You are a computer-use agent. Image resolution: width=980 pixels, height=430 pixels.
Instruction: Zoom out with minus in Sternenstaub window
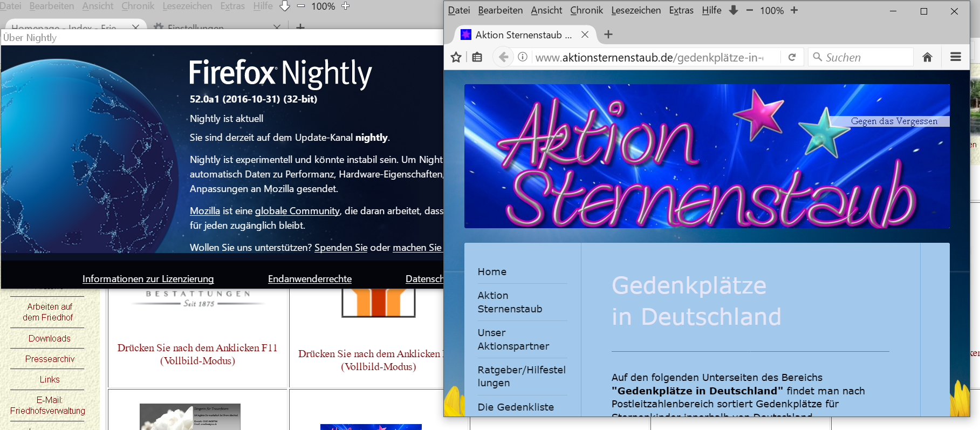coord(749,10)
